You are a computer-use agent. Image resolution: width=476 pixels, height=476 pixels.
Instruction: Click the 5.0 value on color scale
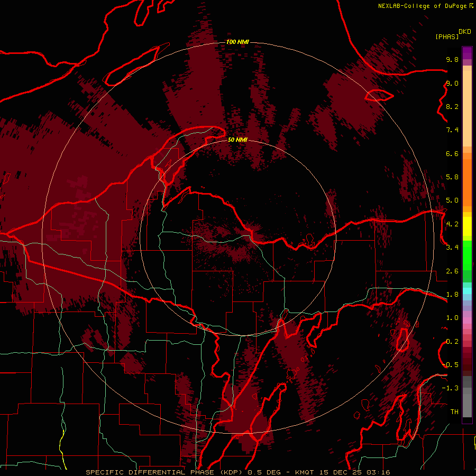tap(452, 200)
